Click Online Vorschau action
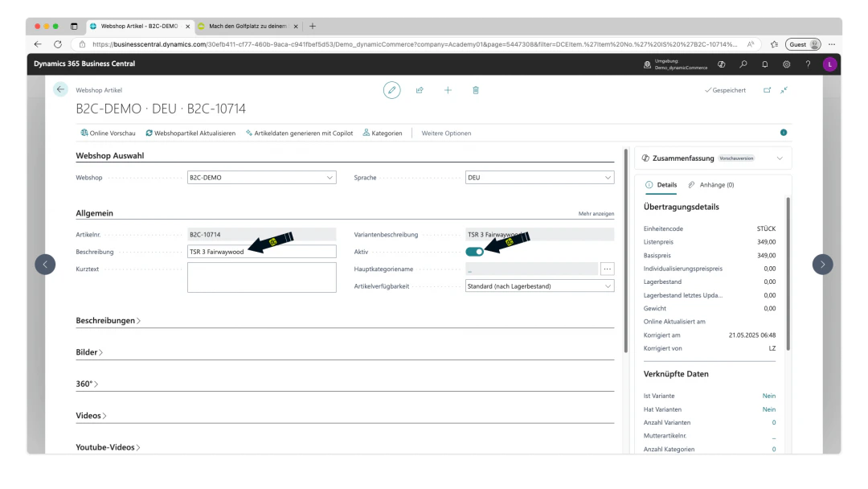Viewport: 868px width, 489px height. pos(108,133)
